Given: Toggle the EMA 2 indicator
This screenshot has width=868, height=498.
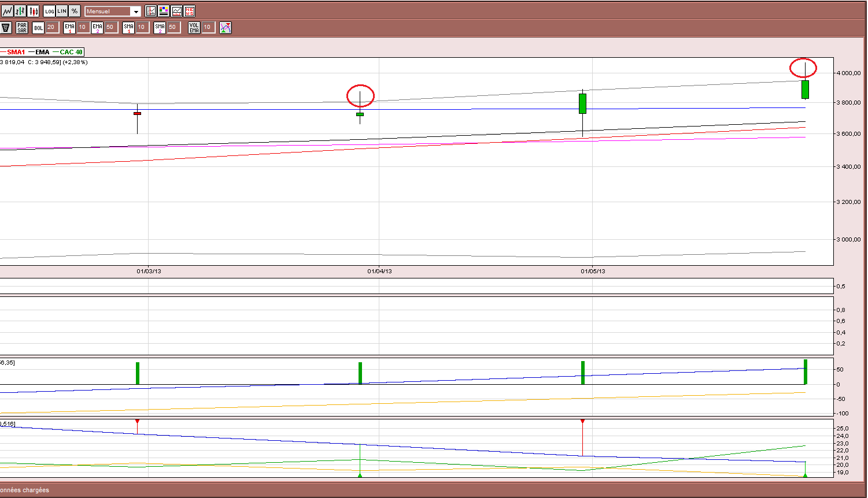Looking at the screenshot, I should (x=97, y=27).
